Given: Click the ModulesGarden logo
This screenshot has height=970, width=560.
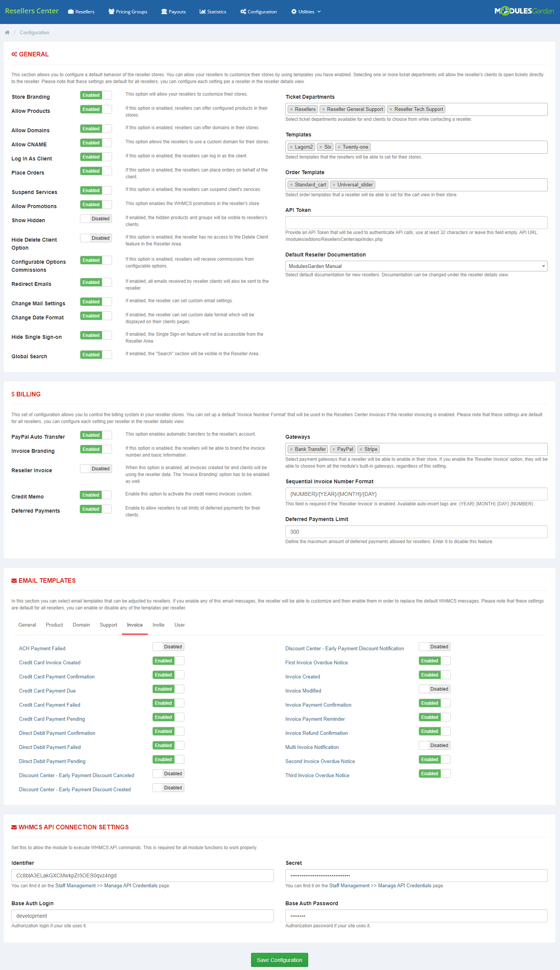Looking at the screenshot, I should tap(524, 11).
